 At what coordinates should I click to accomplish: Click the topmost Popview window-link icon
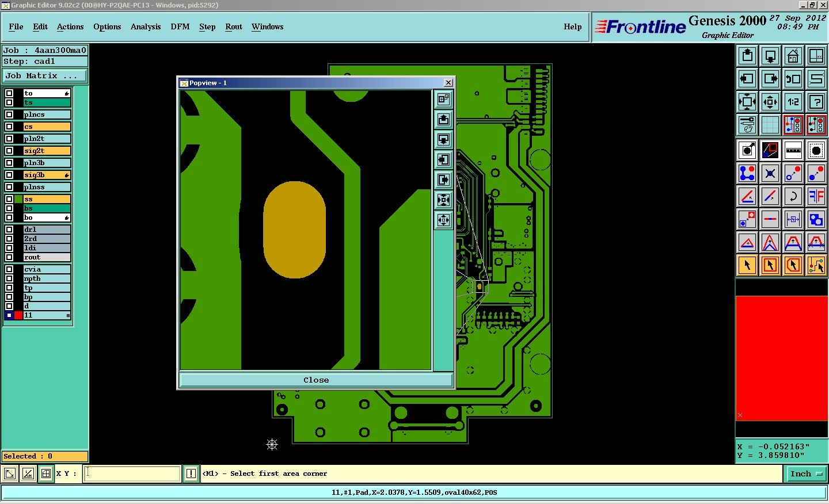coord(443,100)
